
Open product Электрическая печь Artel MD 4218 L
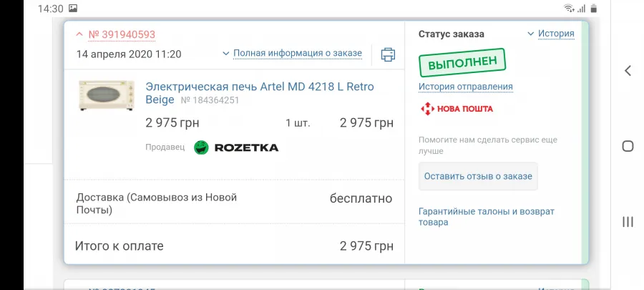pos(260,93)
